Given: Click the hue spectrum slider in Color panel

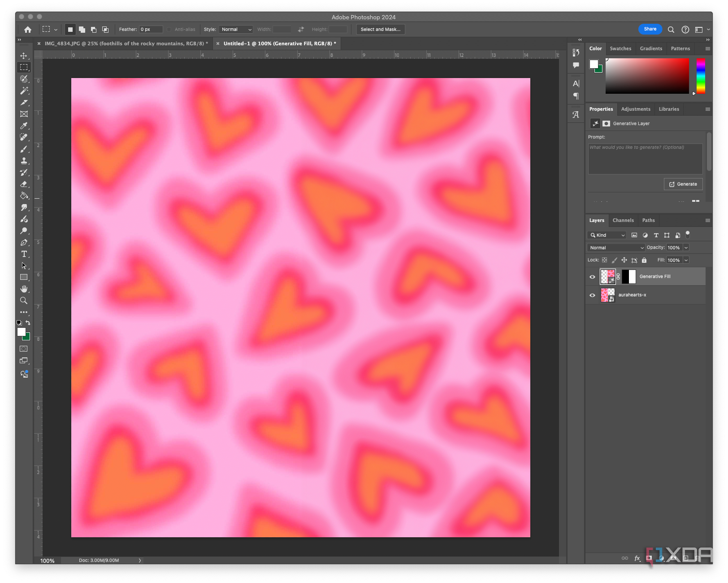Looking at the screenshot, I should click(701, 76).
